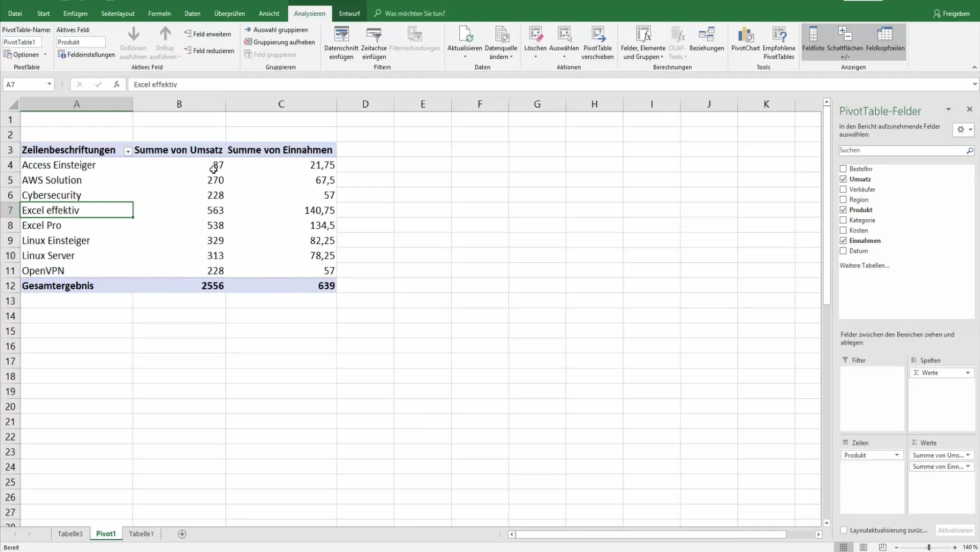
Task: Click Weitere Tabellen... link
Action: (x=865, y=265)
